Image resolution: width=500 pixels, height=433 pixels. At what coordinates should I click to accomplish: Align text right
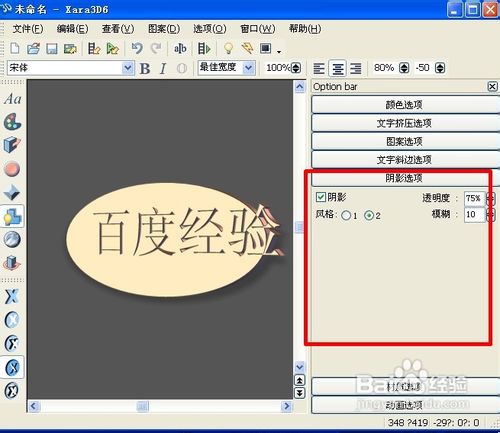(356, 68)
